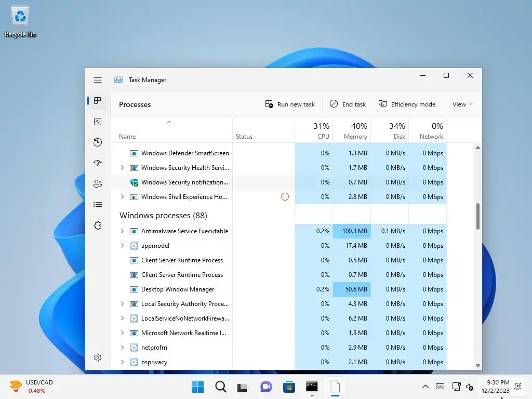Sort processes by Memory column
Image resolution: width=532 pixels, height=399 pixels.
[352, 130]
